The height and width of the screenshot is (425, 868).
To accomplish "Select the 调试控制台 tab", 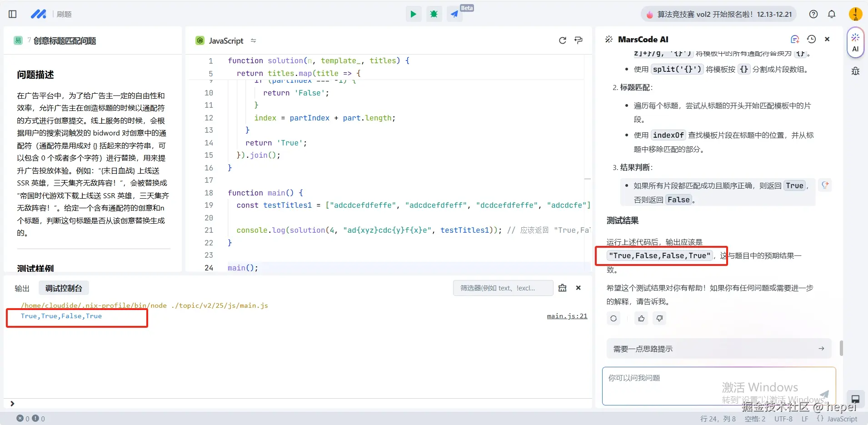I will pos(64,288).
